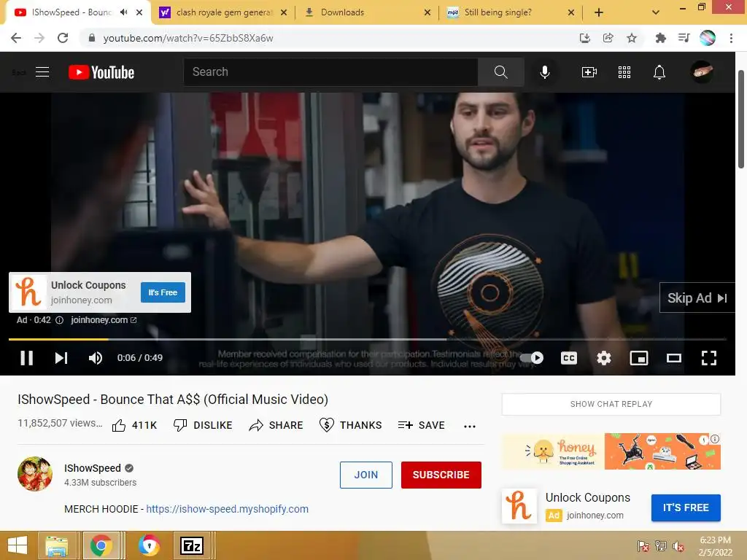Open player settings gear
747x560 pixels.
(x=603, y=357)
